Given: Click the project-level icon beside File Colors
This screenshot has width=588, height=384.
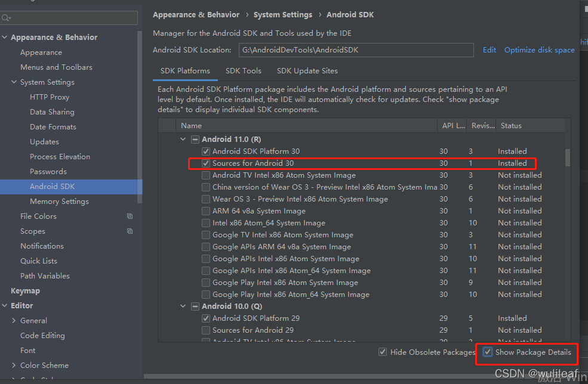Looking at the screenshot, I should (130, 216).
